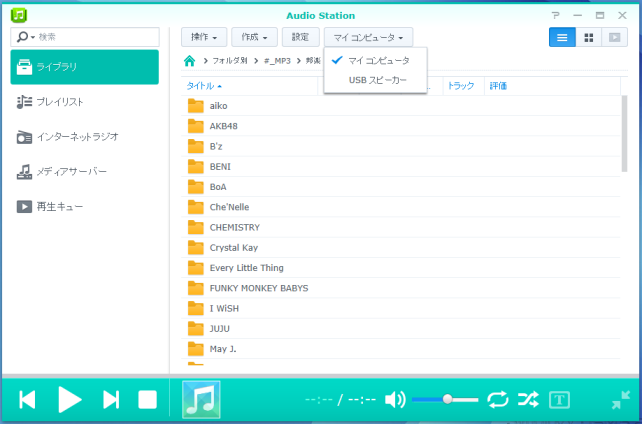Click the aiko folder icon
Viewport: 642px width, 424px height.
pyautogui.click(x=196, y=106)
